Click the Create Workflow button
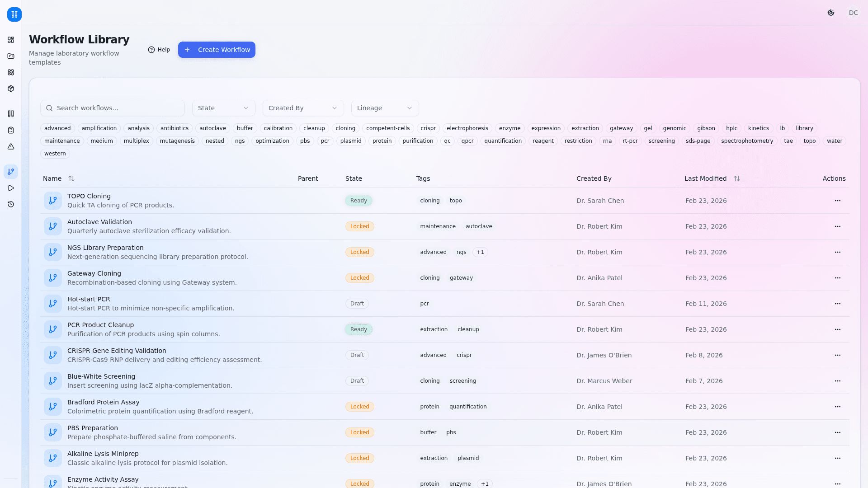 point(217,50)
